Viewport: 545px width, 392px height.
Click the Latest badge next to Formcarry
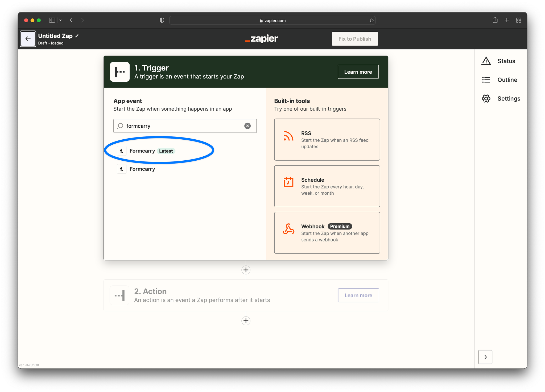pyautogui.click(x=166, y=151)
